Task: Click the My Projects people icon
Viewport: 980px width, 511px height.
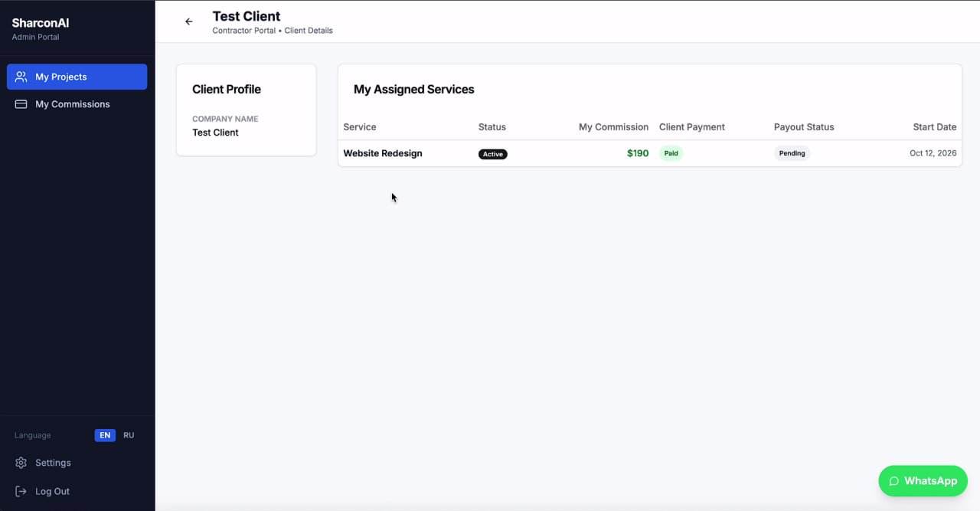Action: click(21, 77)
